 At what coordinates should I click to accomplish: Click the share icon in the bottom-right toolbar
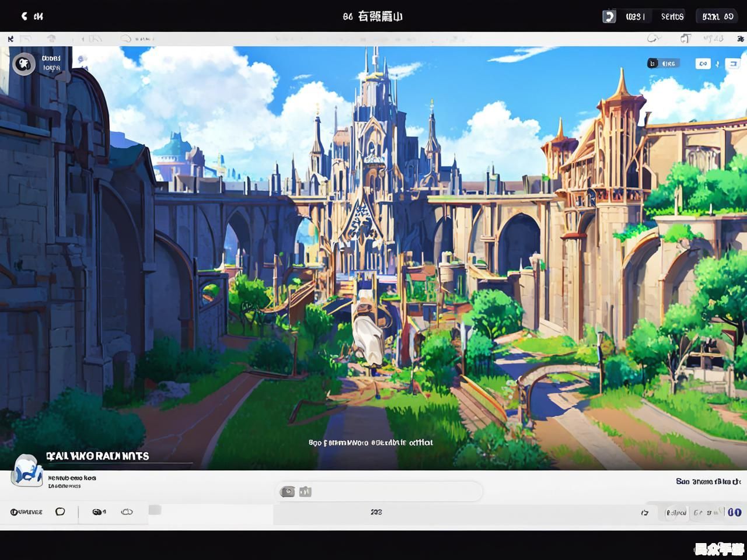(645, 512)
